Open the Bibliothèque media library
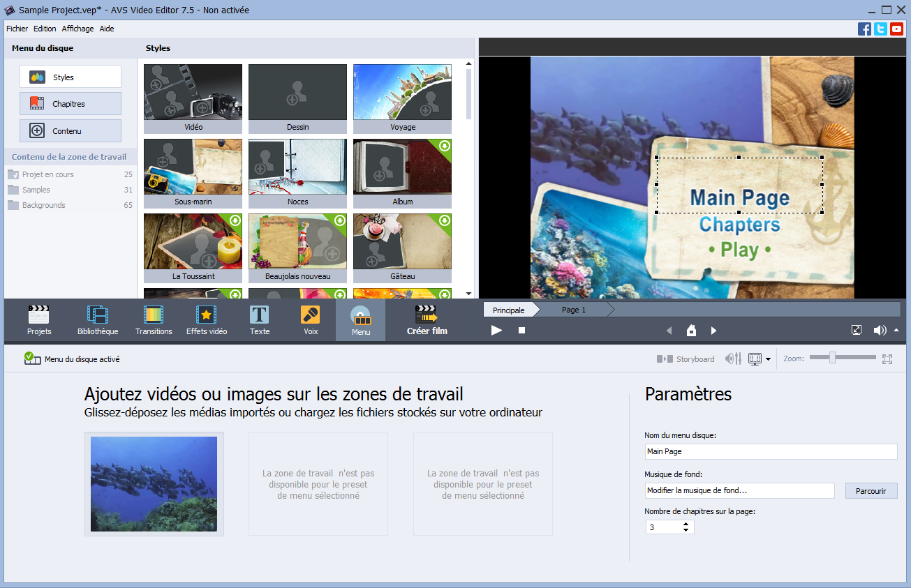The height and width of the screenshot is (588, 911). pos(98,321)
